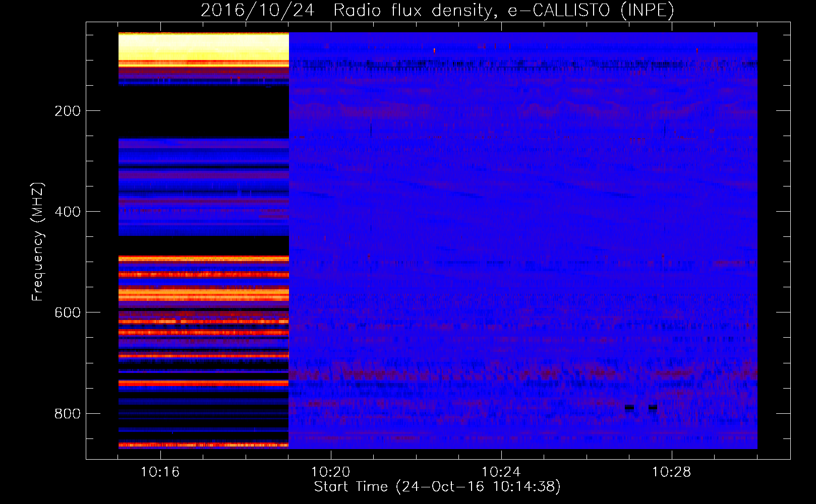816x504 pixels.
Task: Click the 'Frequency (MHZ)' axis label
Action: pyautogui.click(x=38, y=242)
